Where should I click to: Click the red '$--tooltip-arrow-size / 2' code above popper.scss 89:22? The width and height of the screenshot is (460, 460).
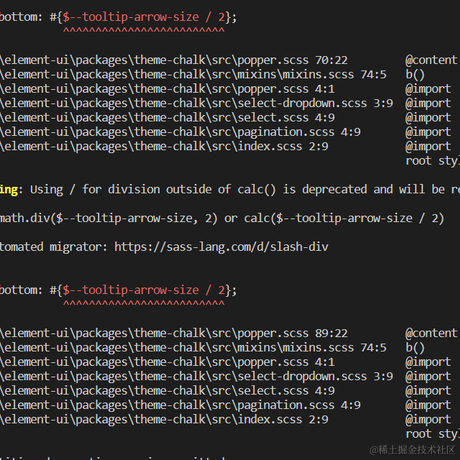pyautogui.click(x=144, y=290)
